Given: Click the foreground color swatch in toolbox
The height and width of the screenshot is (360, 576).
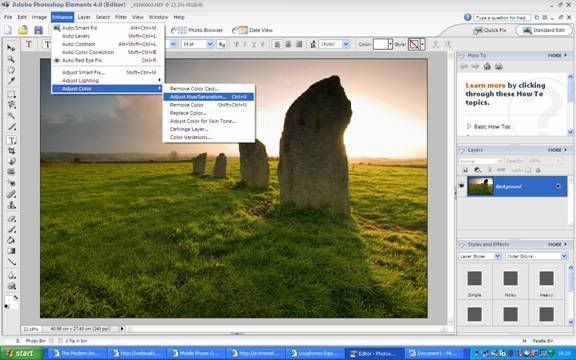Looking at the screenshot, I should coord(8,300).
